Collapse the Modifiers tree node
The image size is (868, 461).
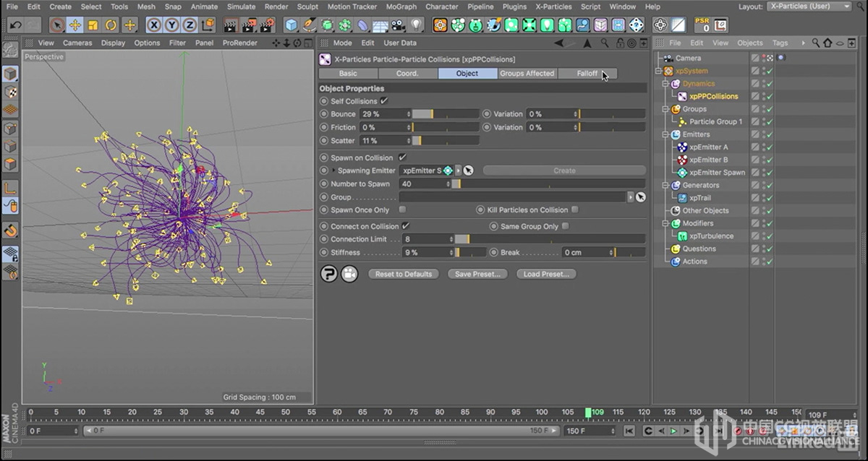click(666, 223)
